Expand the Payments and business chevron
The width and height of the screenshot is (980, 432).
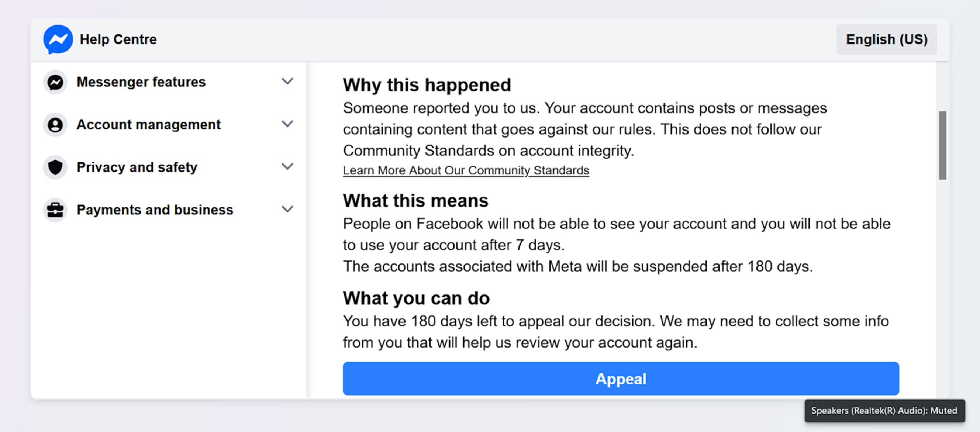[x=287, y=209]
